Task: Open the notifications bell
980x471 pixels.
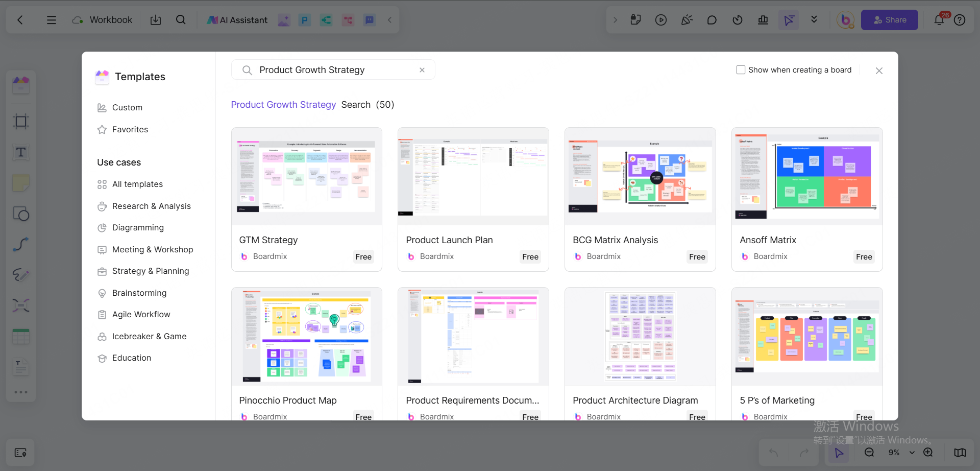Action: tap(939, 20)
